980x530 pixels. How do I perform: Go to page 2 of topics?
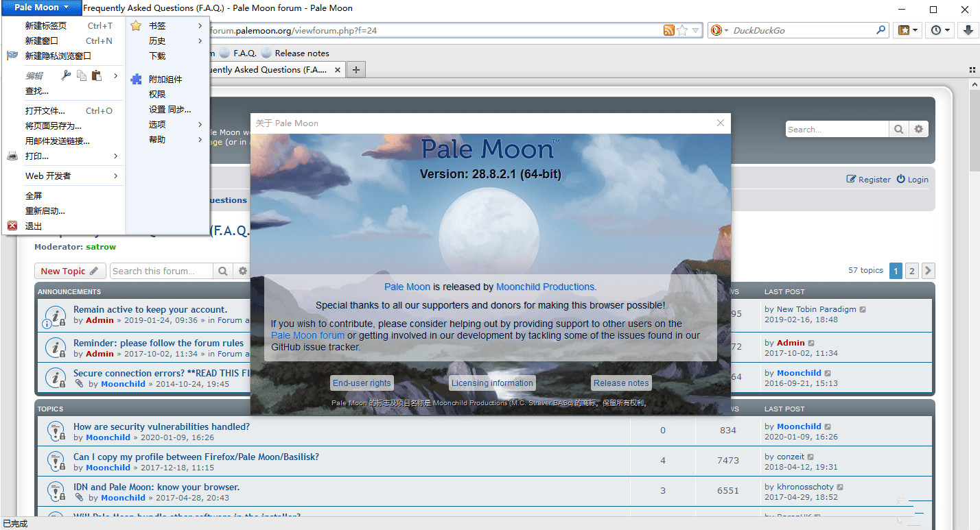click(x=911, y=271)
